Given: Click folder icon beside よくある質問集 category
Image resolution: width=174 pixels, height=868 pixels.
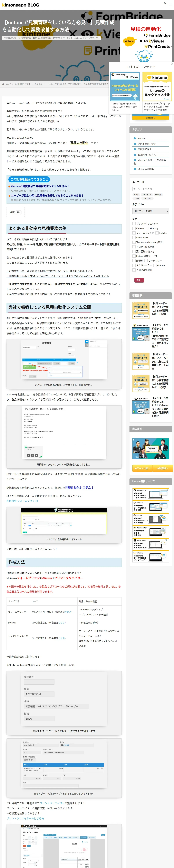Looking at the screenshot, I should [135, 169].
